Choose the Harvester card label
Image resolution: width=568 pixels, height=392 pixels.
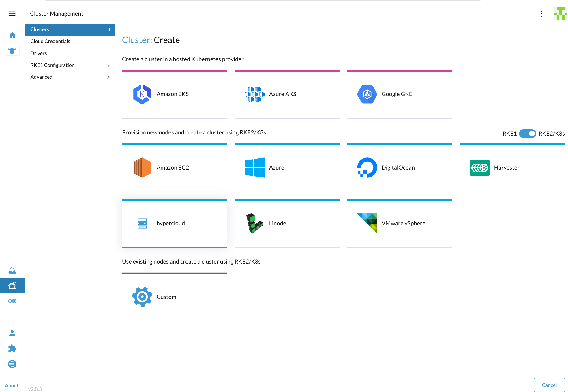coord(507,168)
